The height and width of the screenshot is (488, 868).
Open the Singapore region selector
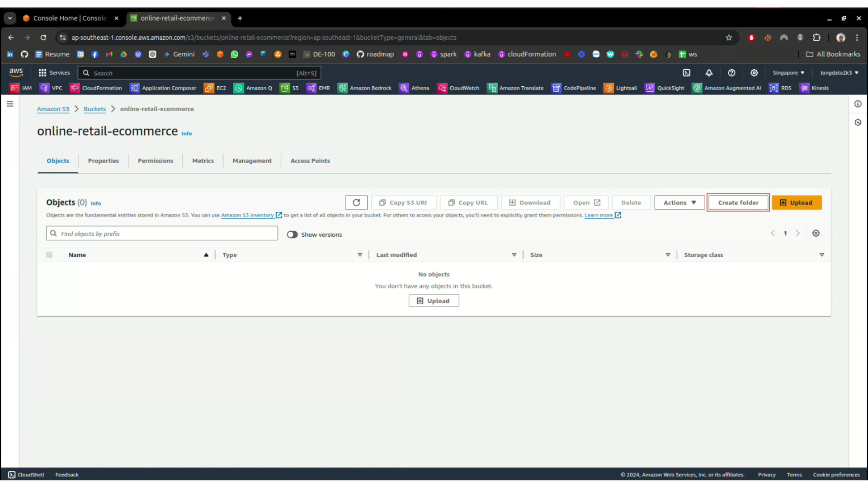788,73
